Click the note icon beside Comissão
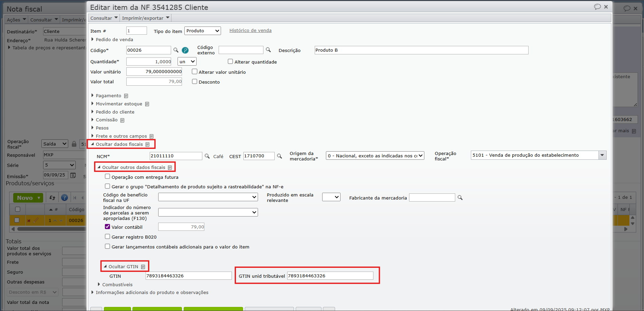This screenshot has width=644, height=311. coord(122,120)
